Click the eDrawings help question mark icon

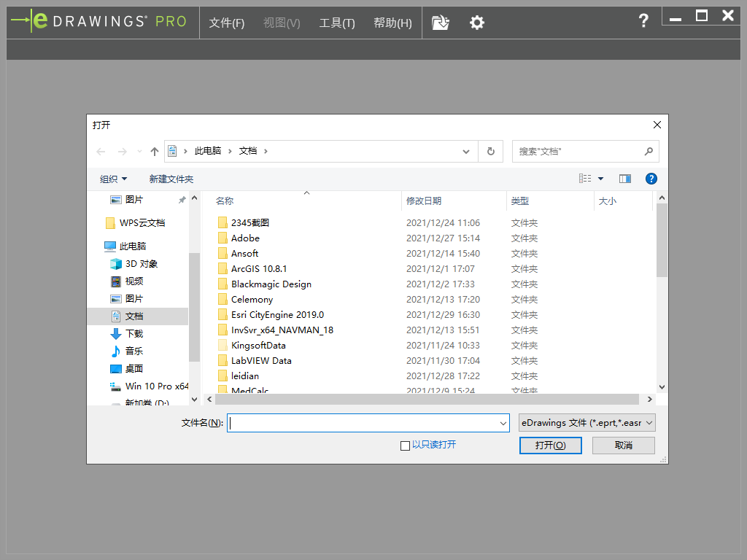coord(643,20)
